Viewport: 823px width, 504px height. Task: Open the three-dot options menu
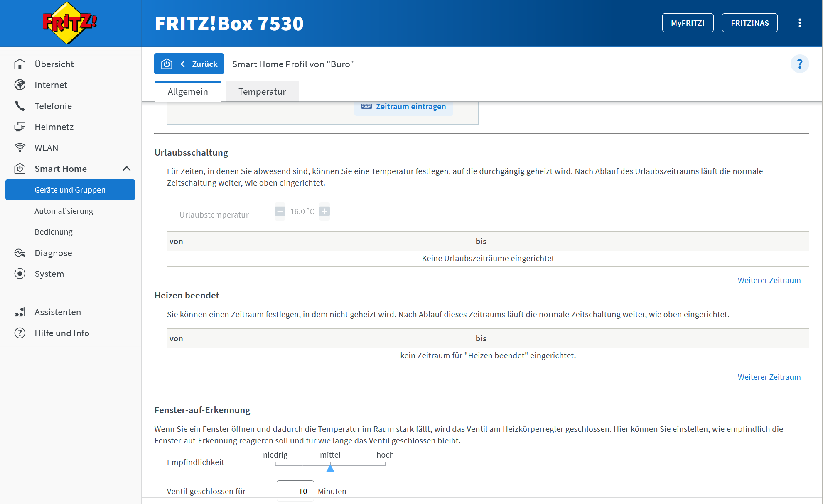coord(799,23)
